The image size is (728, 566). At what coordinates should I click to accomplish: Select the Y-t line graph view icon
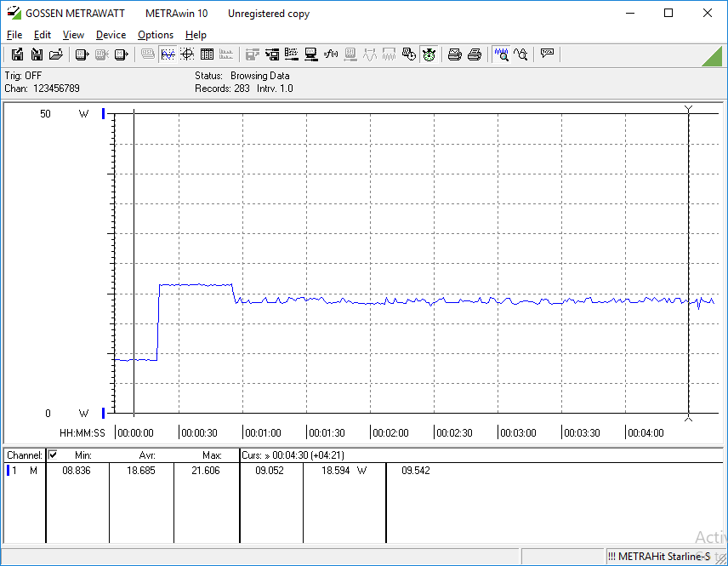pyautogui.click(x=168, y=54)
